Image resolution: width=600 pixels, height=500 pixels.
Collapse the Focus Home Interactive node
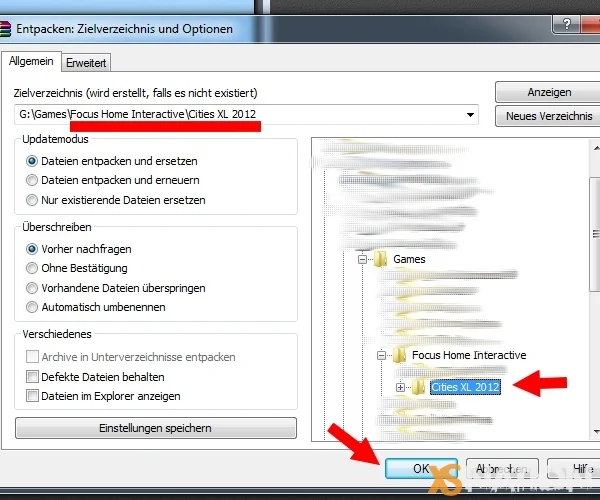tap(381, 355)
